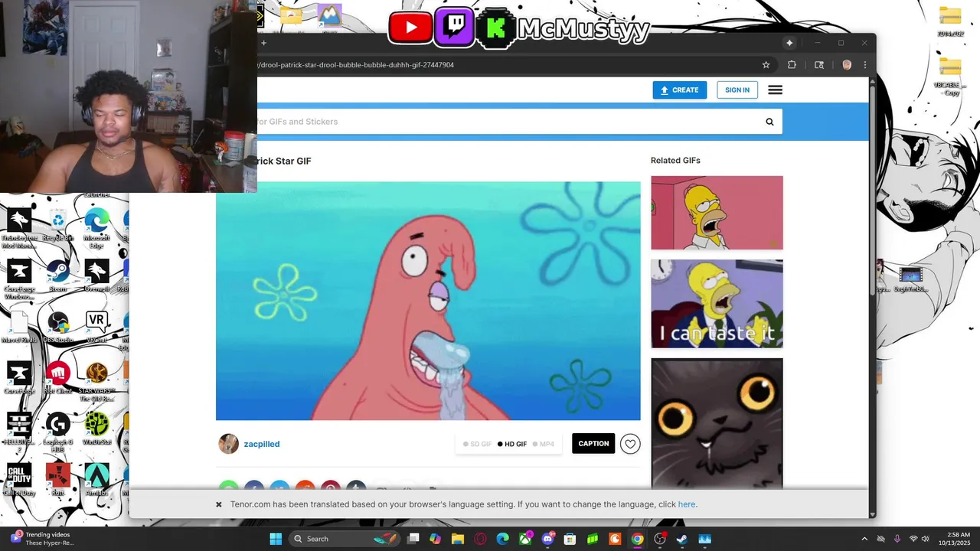Select the HD GIF quality option
Image resolution: width=980 pixels, height=551 pixels.
pyautogui.click(x=512, y=444)
